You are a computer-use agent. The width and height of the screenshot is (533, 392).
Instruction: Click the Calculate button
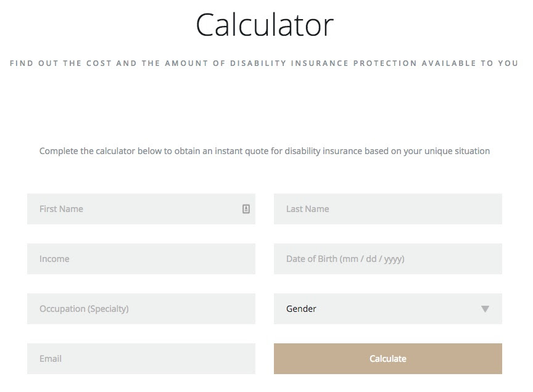[387, 358]
